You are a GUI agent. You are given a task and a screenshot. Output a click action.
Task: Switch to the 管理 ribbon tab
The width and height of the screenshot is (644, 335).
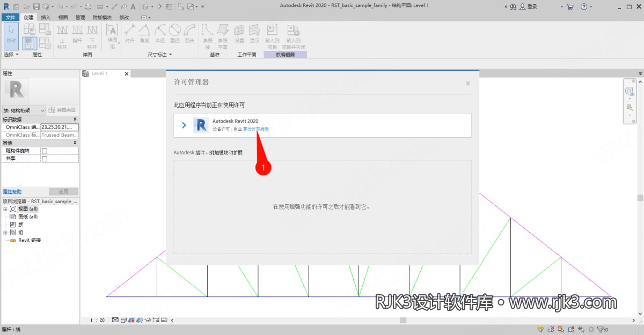click(80, 17)
